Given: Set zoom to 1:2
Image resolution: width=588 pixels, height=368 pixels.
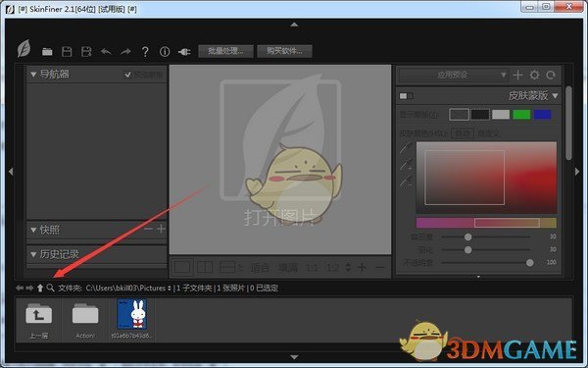Looking at the screenshot, I should [x=332, y=268].
